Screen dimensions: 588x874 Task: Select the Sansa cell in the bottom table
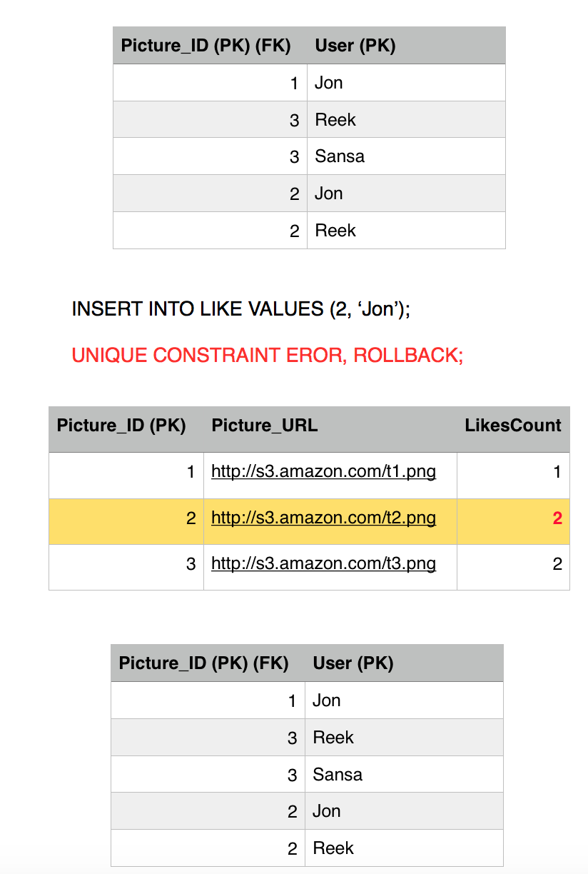[338, 775]
